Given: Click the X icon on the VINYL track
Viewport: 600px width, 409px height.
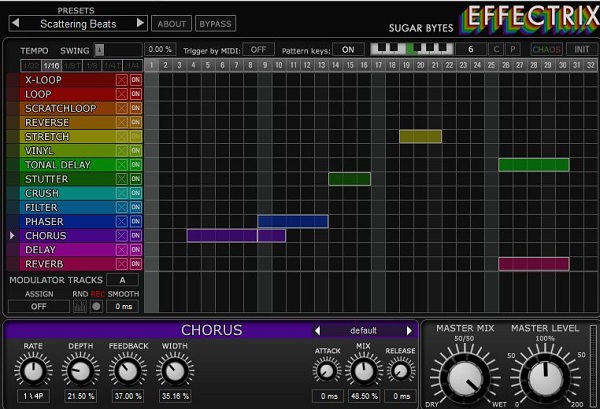Looking at the screenshot, I should 122,151.
